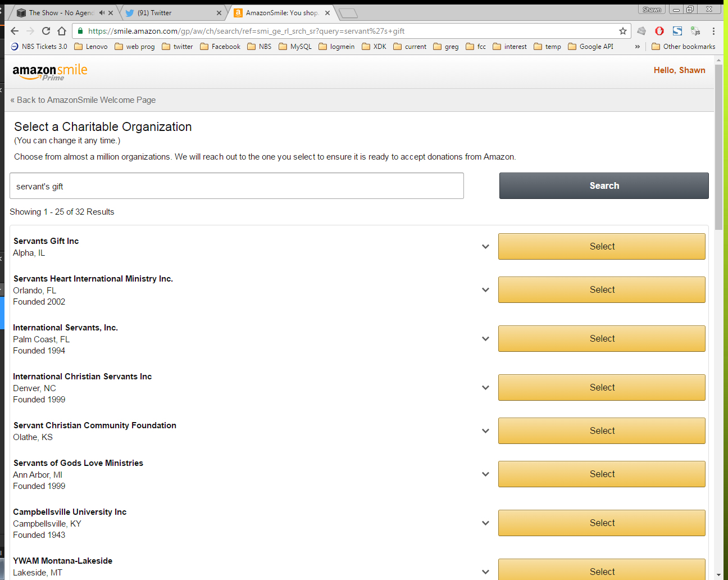Click the Shawn Chrome profile button

click(x=652, y=10)
